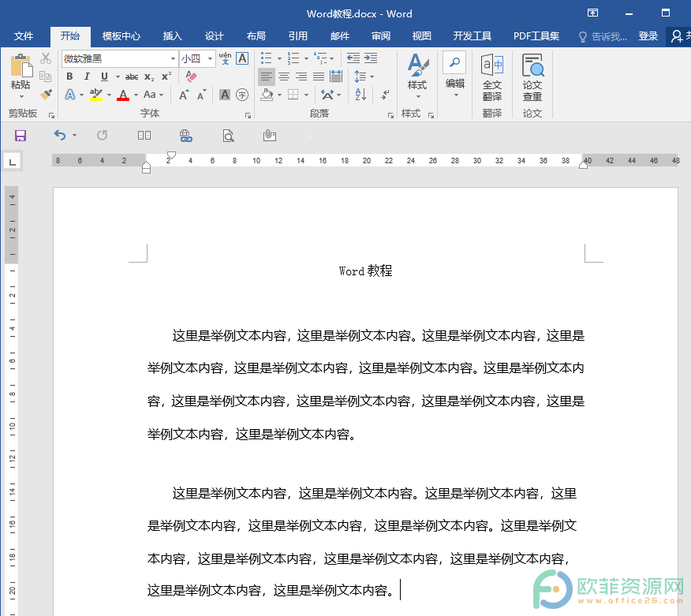Click the Undo arrow icon
This screenshot has width=691, height=616.
point(60,136)
